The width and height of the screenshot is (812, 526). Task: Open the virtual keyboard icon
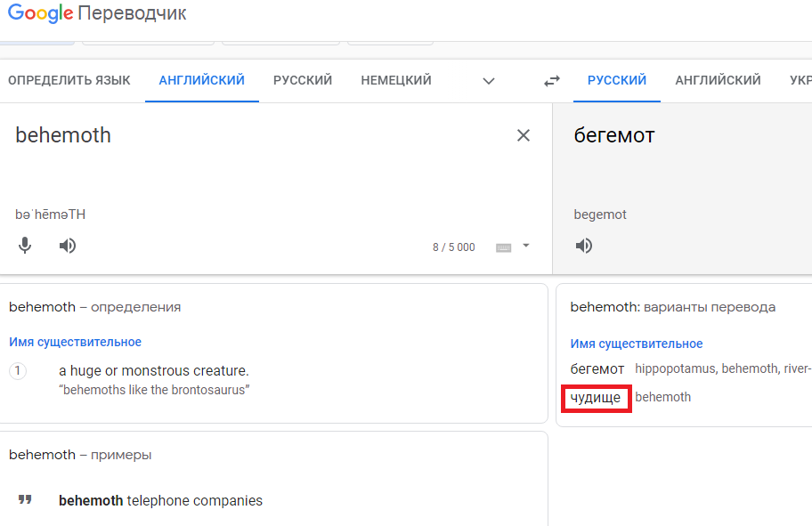pyautogui.click(x=503, y=247)
